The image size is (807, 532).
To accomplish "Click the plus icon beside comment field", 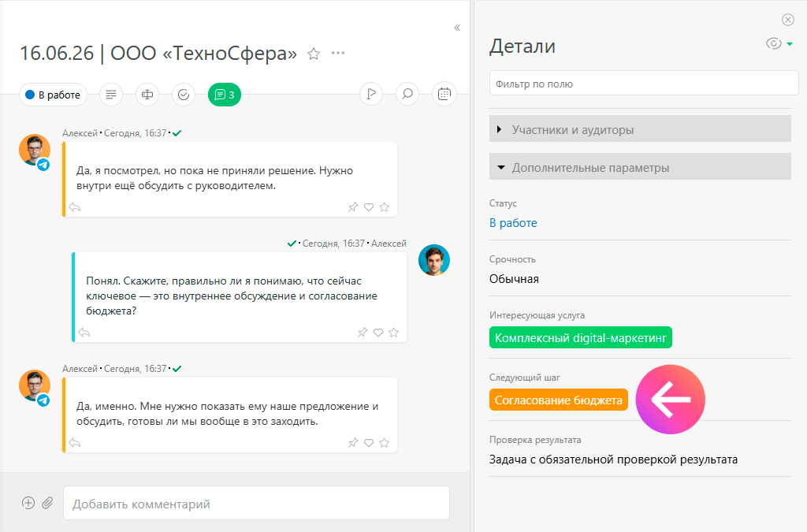I will coord(28,503).
